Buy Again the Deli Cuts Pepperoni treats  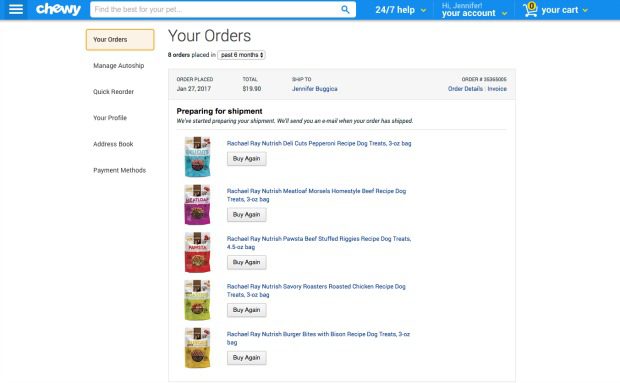click(x=247, y=159)
